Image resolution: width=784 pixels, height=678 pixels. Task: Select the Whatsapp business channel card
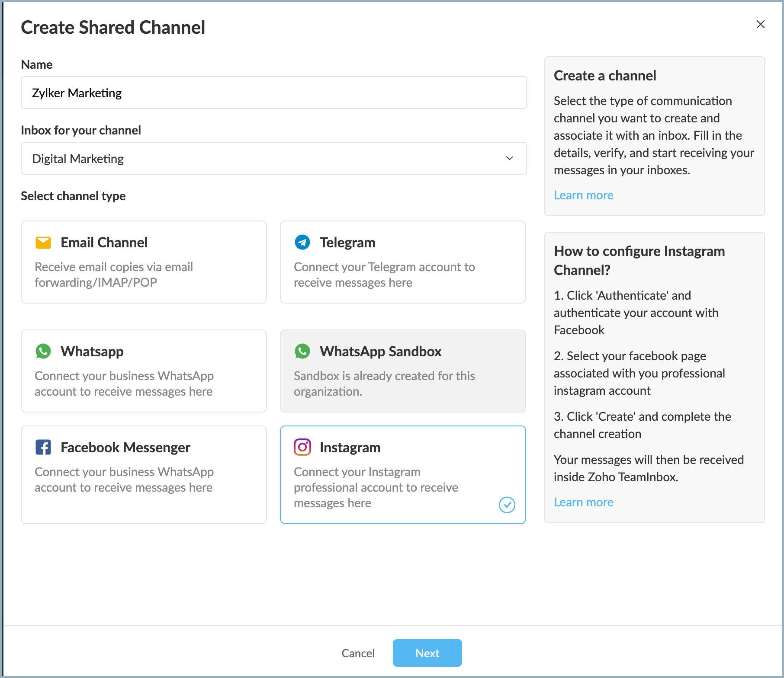pos(144,371)
